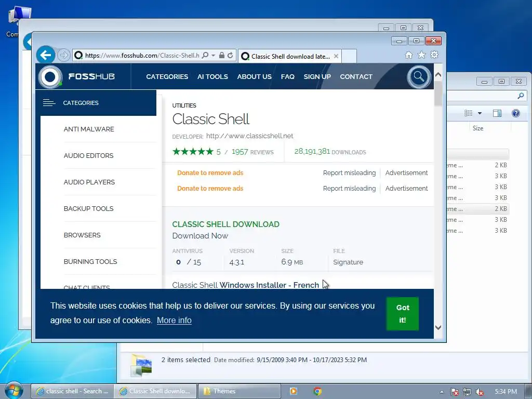Click the page scrollbar thumb
The height and width of the screenshot is (399, 532).
pos(438,94)
